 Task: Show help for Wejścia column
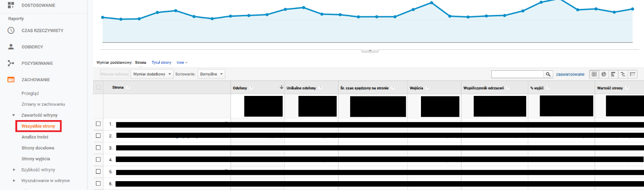(x=427, y=88)
